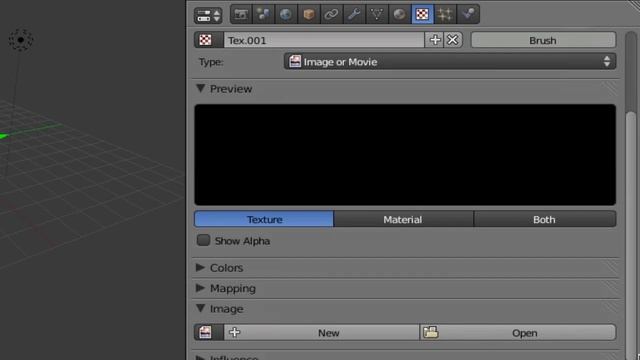This screenshot has width=640, height=360.
Task: Click the black texture preview area
Action: coord(405,155)
